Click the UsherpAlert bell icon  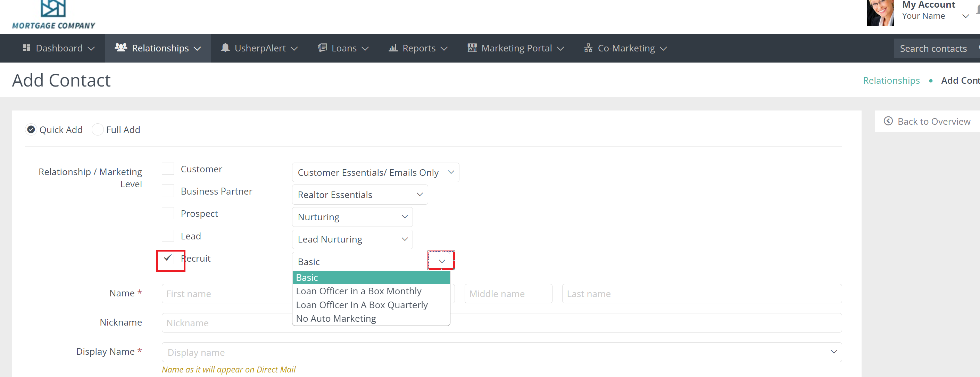click(225, 48)
